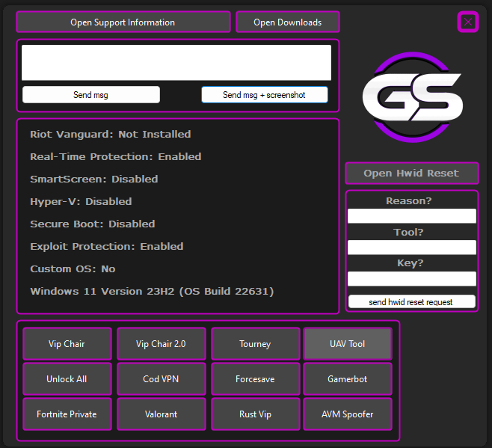Viewport: 492px width, 448px height.
Task: Select the UAV Tool button
Action: 347,344
